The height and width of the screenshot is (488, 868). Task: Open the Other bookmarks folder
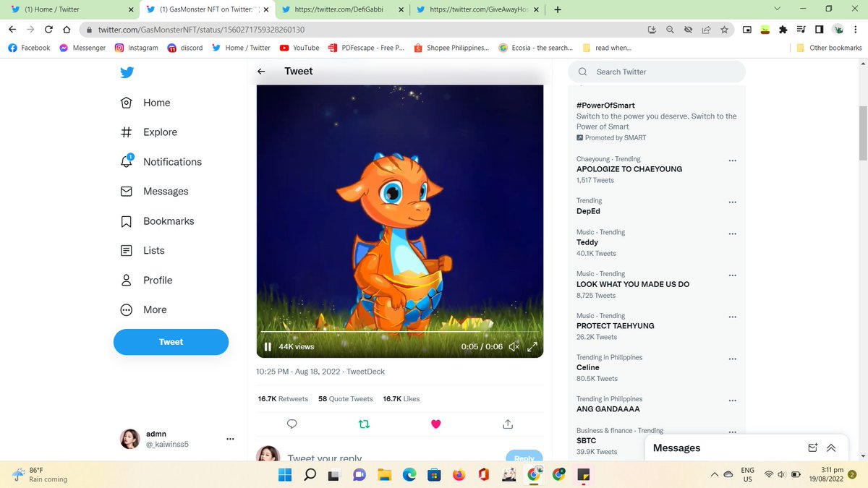tap(829, 48)
